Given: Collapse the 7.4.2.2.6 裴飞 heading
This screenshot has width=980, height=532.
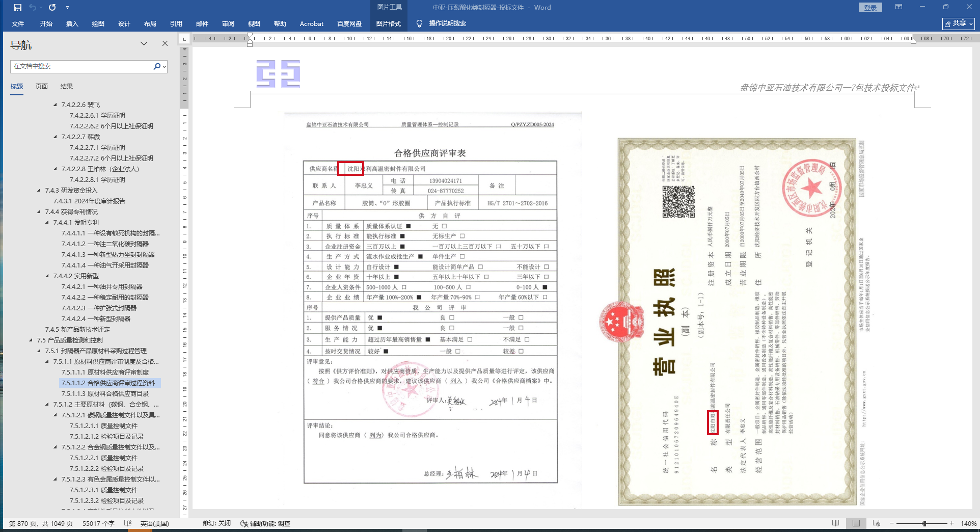Looking at the screenshot, I should [56, 105].
